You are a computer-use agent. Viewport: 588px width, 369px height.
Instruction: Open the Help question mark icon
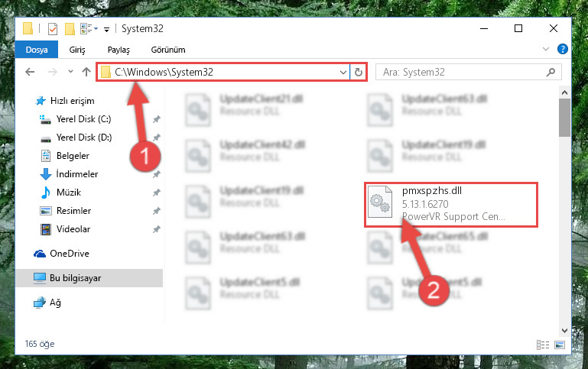click(x=563, y=49)
